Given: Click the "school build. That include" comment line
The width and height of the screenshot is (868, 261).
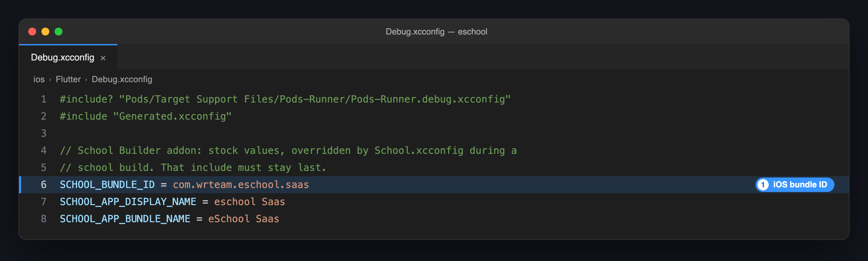Looking at the screenshot, I should click(x=193, y=168).
